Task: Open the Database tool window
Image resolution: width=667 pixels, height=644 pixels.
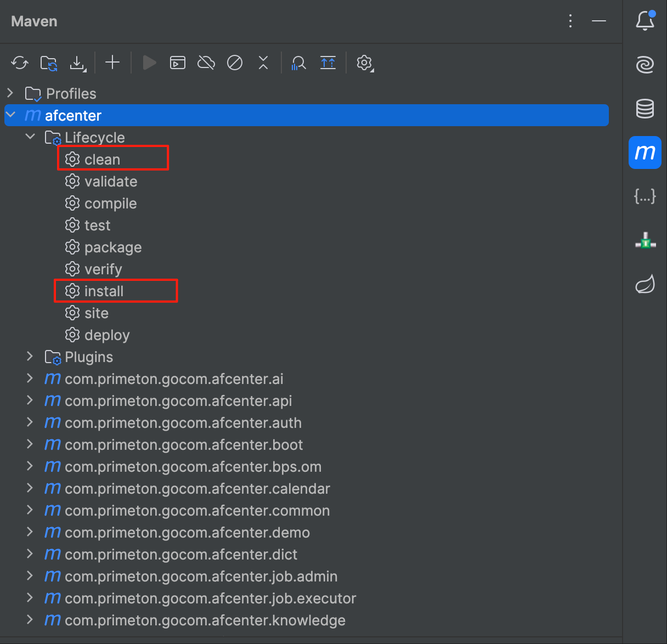Action: (x=645, y=109)
